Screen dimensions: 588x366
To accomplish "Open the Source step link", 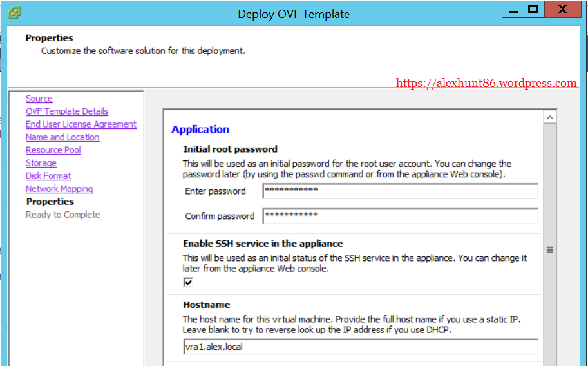I will (39, 99).
